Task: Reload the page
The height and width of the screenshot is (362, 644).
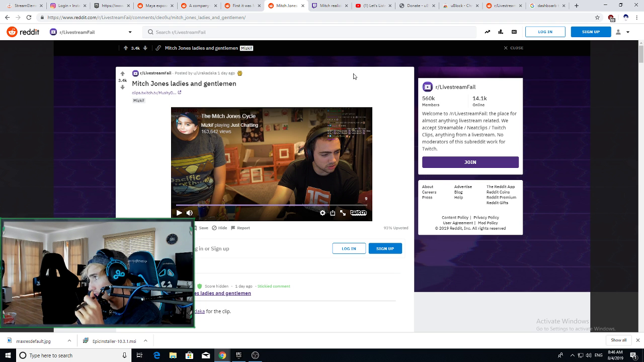Action: tap(29, 17)
